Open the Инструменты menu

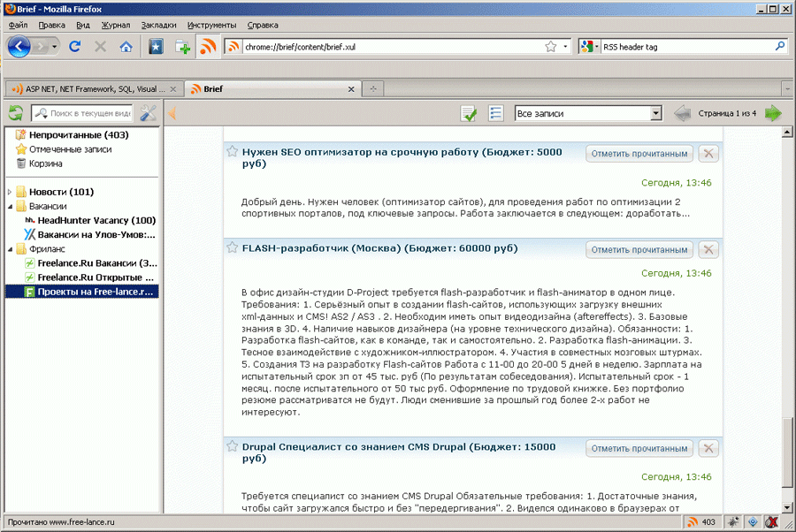[211, 25]
